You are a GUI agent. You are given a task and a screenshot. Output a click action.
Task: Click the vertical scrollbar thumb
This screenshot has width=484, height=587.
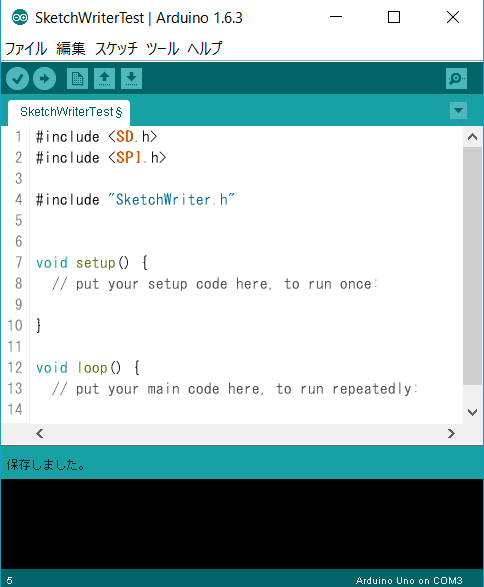point(472,266)
